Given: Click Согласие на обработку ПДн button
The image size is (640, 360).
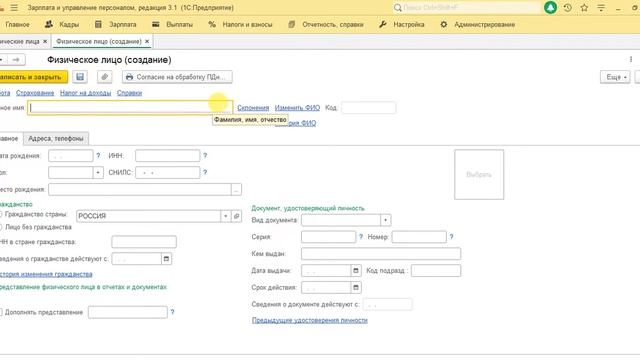Looking at the screenshot, I should [x=177, y=77].
